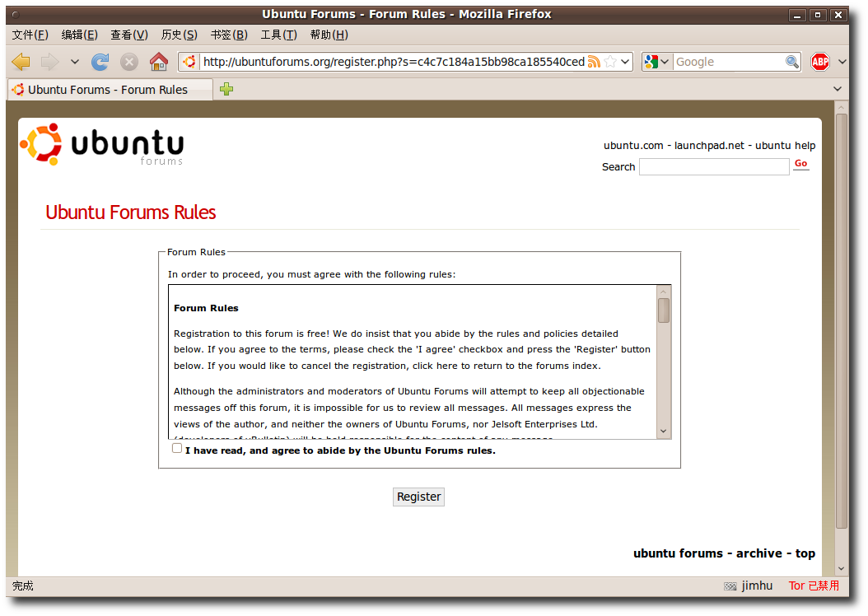Click the search magnifier icon in Google box

[x=791, y=62]
